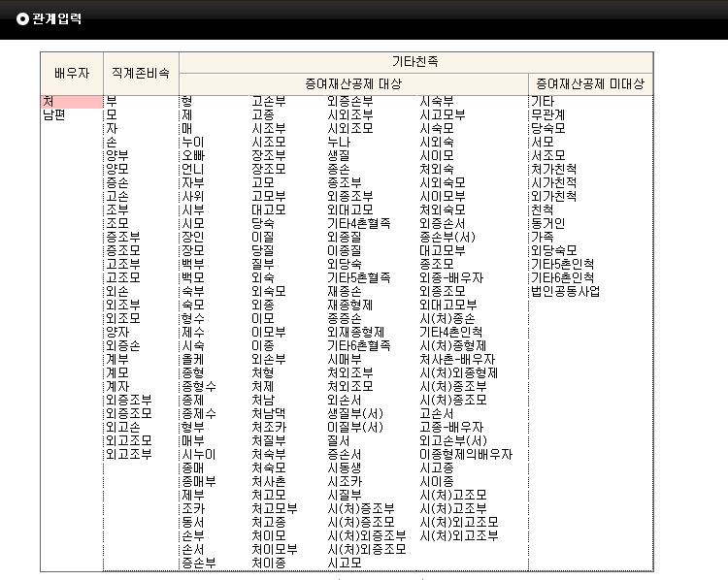Click the 직계존비속 column header

pos(141,73)
